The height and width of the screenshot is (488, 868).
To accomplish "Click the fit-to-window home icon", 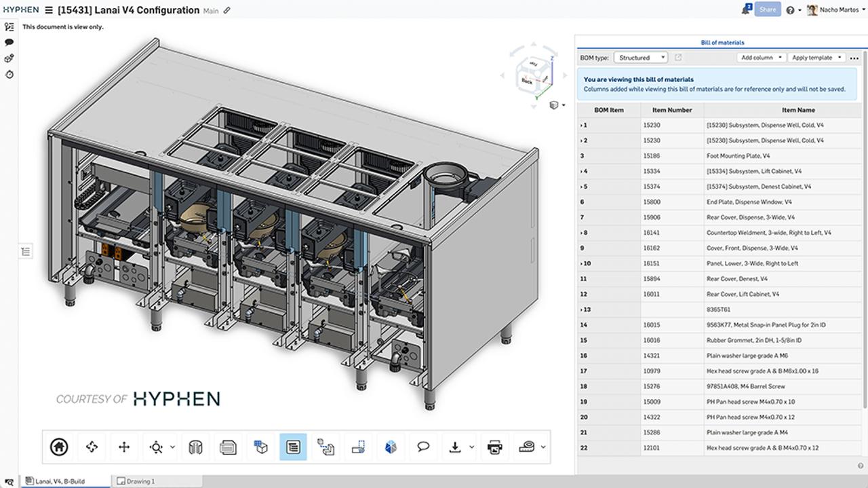I will pyautogui.click(x=58, y=447).
